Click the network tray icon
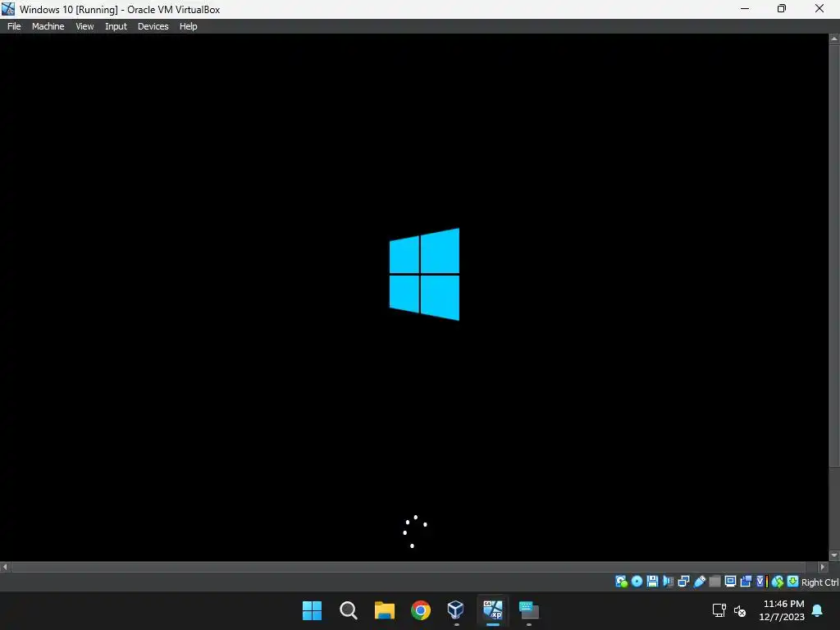The height and width of the screenshot is (630, 840). (719, 610)
